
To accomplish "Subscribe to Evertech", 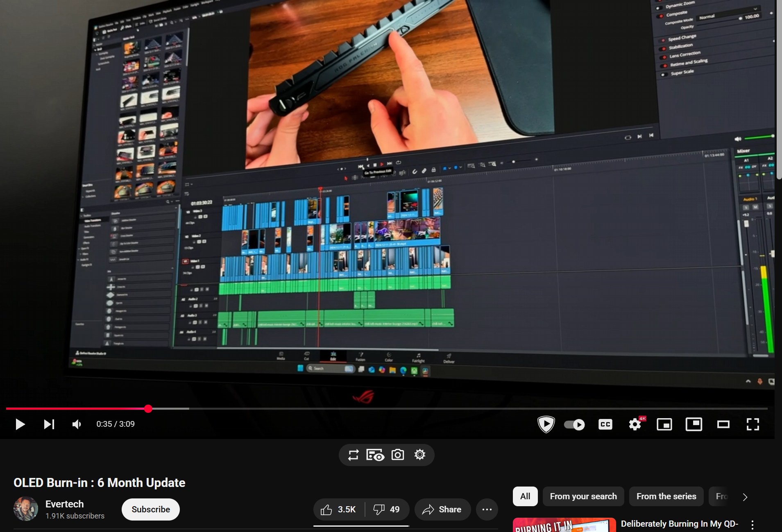I will pos(151,509).
